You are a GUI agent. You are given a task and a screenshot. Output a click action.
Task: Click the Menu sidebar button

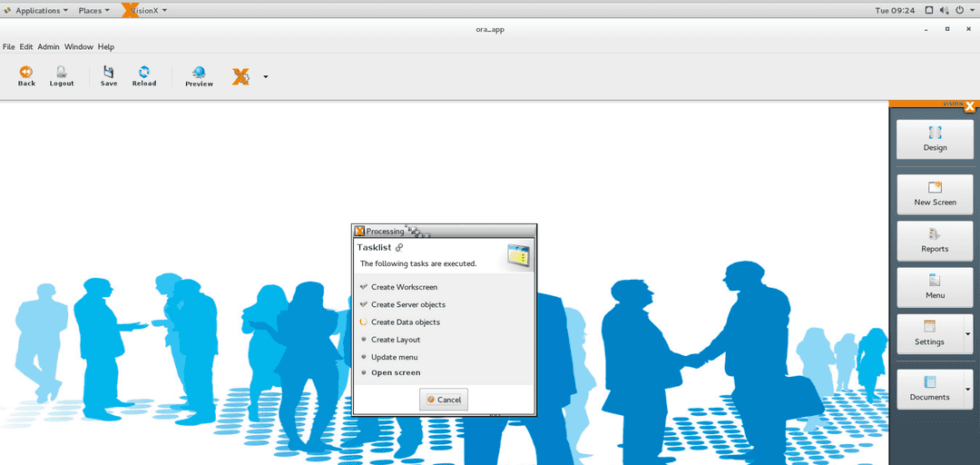pos(935,286)
